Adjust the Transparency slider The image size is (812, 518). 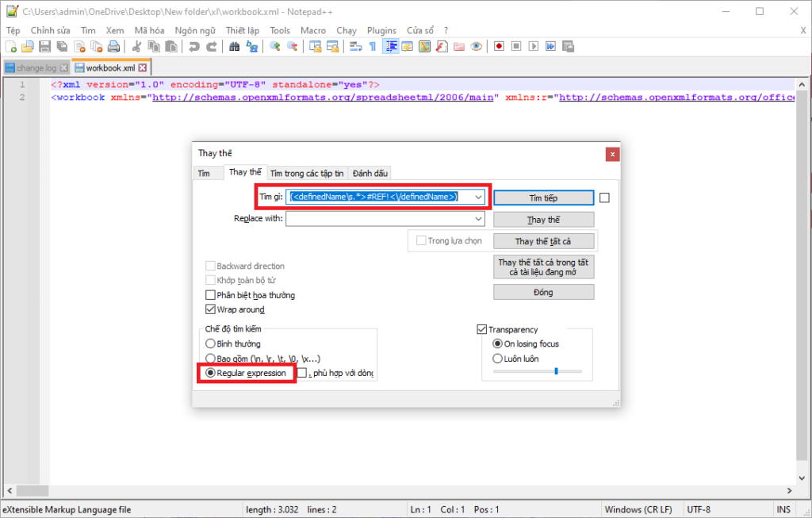coord(557,369)
